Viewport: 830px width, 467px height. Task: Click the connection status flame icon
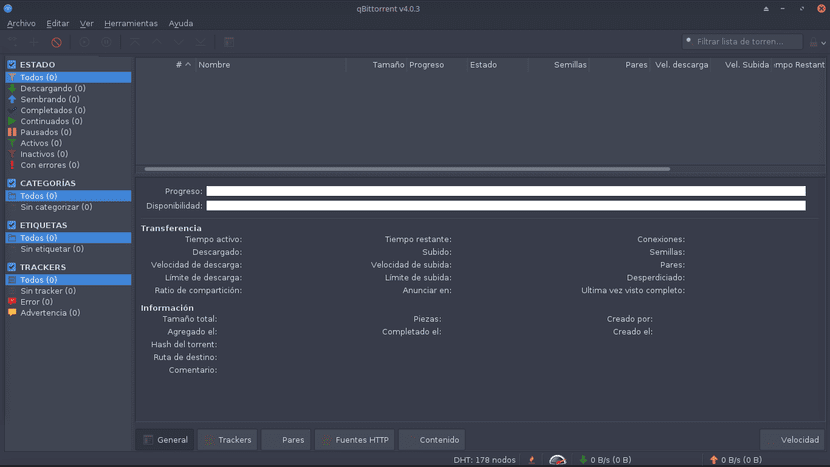coord(531,459)
